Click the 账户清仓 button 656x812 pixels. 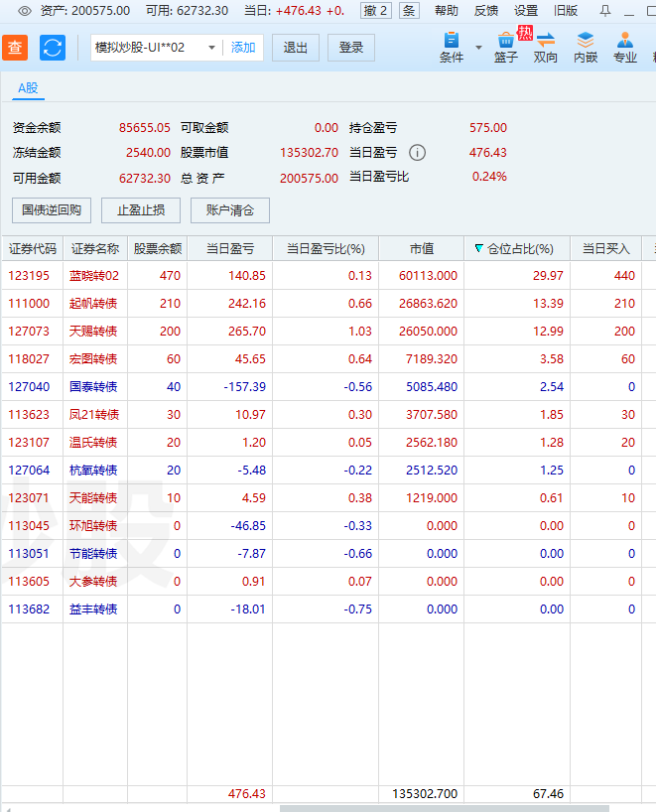[x=230, y=210]
